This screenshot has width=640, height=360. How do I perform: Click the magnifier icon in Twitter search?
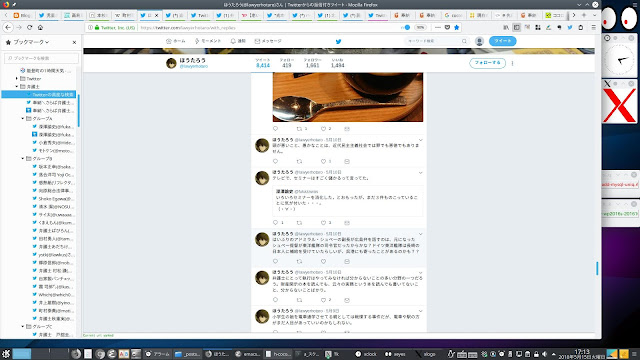pyautogui.click(x=464, y=41)
